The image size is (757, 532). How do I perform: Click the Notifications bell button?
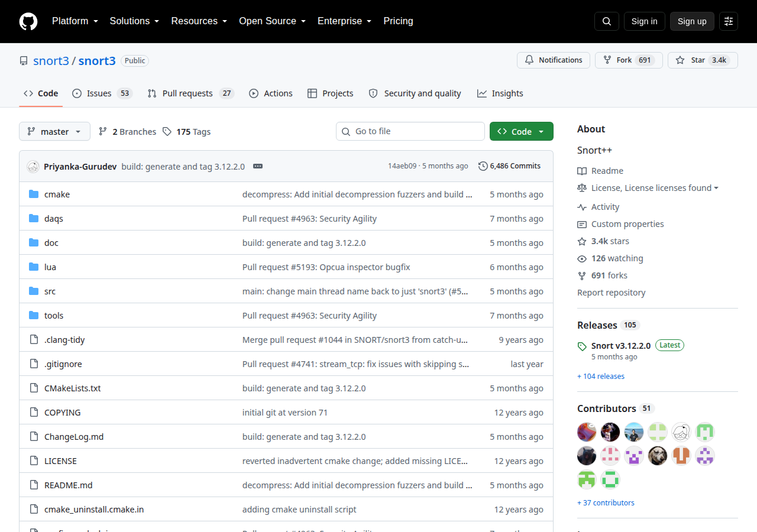point(554,60)
